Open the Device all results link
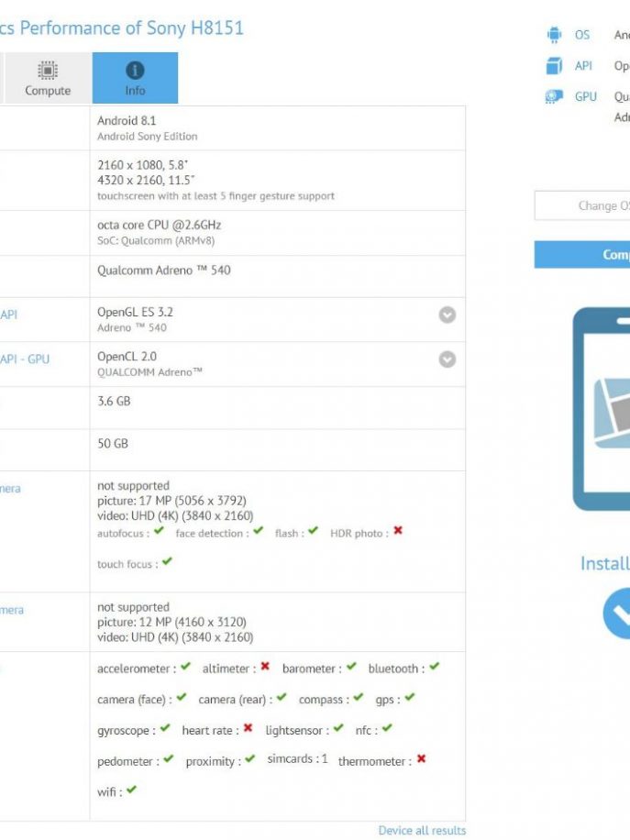This screenshot has height=840, width=630. pos(422,830)
